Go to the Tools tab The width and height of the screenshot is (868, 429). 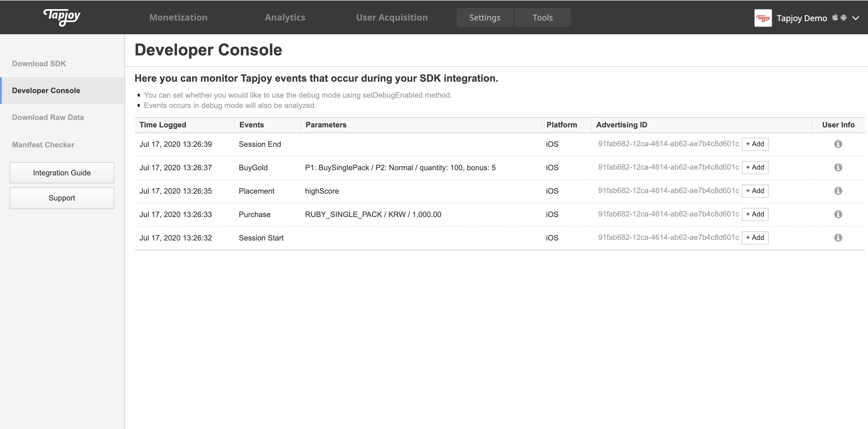[542, 17]
